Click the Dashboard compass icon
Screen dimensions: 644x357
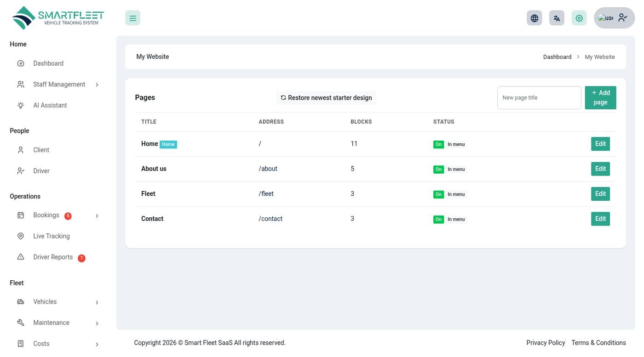[x=21, y=63]
